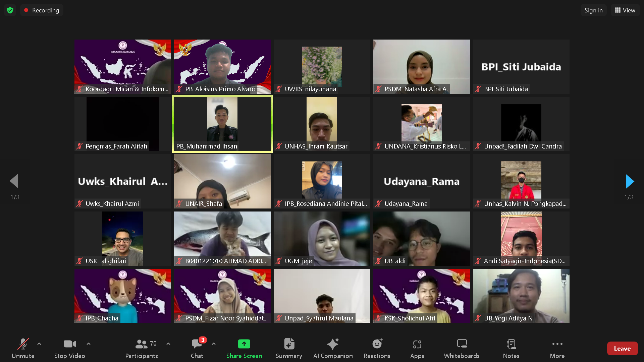Expand video options chevron next to Stop Video
Image resolution: width=644 pixels, height=362 pixels.
pyautogui.click(x=89, y=344)
